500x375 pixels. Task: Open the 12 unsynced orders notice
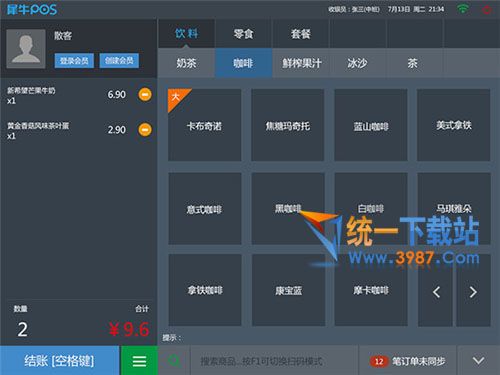[x=408, y=361]
